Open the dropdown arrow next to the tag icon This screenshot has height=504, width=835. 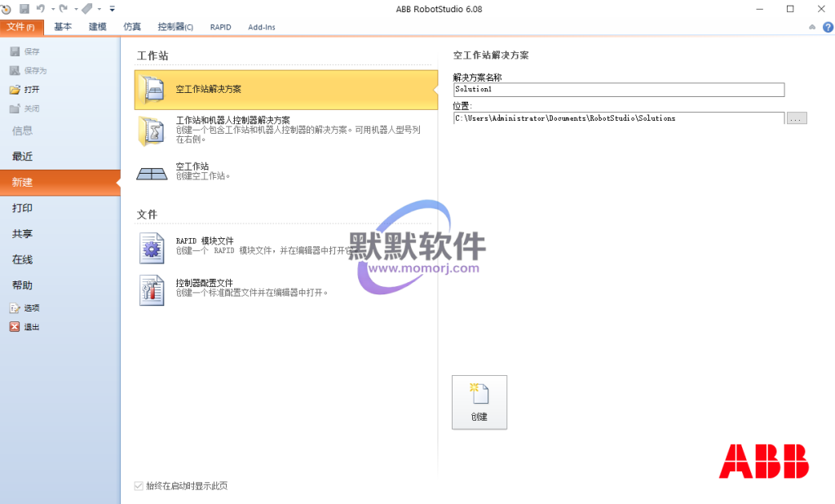[x=99, y=9]
